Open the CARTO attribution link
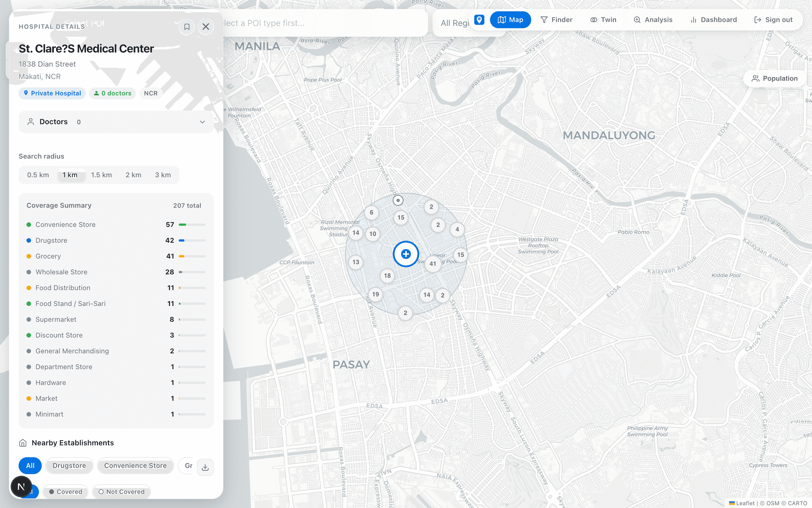The width and height of the screenshot is (812, 508). pos(797,503)
